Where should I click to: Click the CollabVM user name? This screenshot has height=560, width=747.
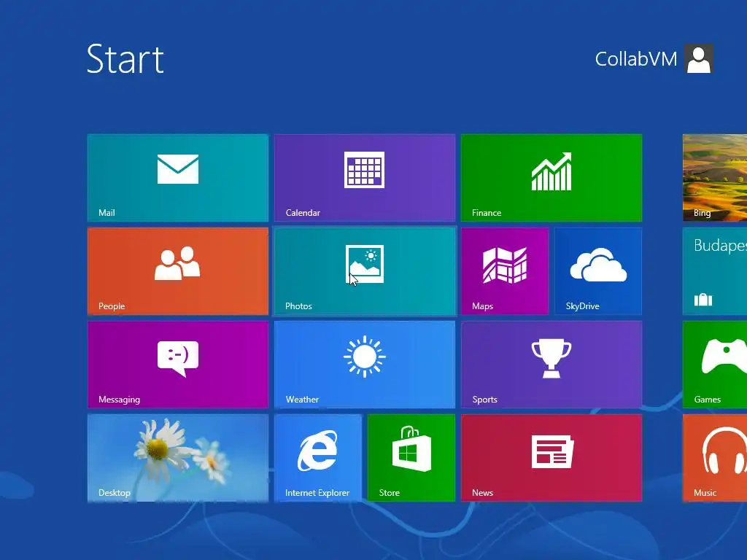(x=636, y=59)
